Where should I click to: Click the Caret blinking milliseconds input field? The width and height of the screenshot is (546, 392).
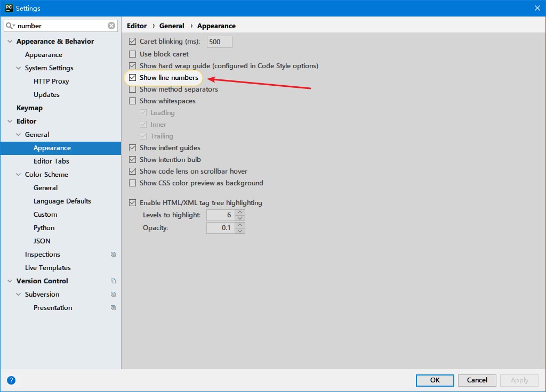[x=219, y=42]
